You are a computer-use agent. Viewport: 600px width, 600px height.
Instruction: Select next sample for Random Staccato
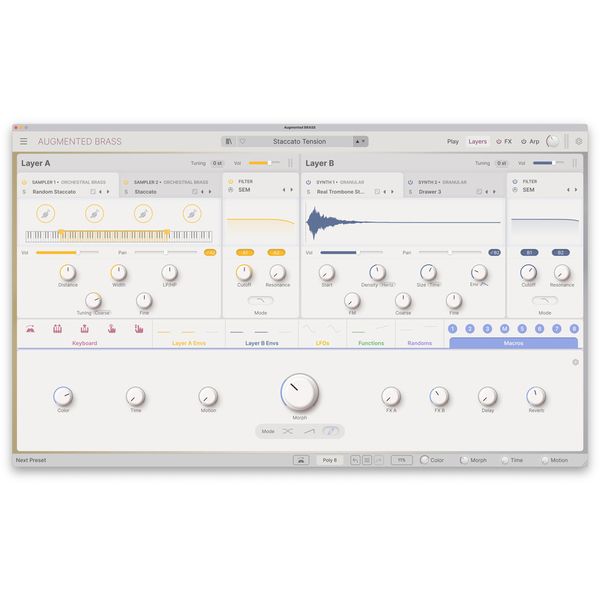108,192
